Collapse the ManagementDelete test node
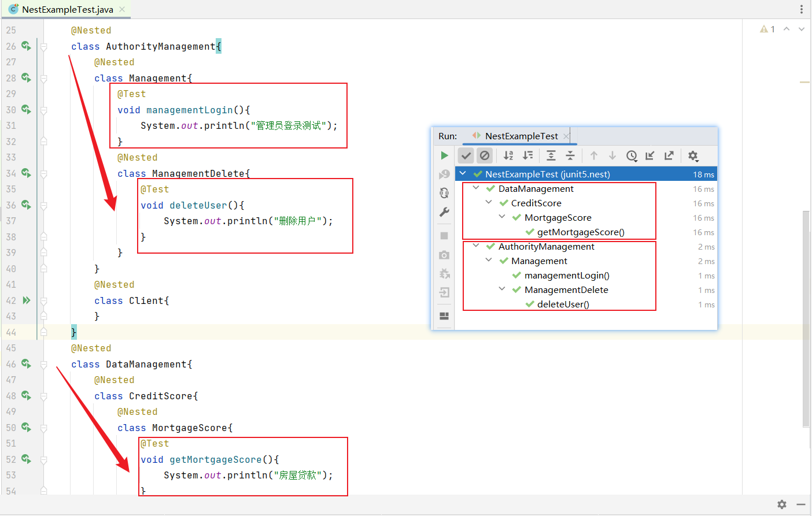The height and width of the screenshot is (516, 812). coord(502,289)
